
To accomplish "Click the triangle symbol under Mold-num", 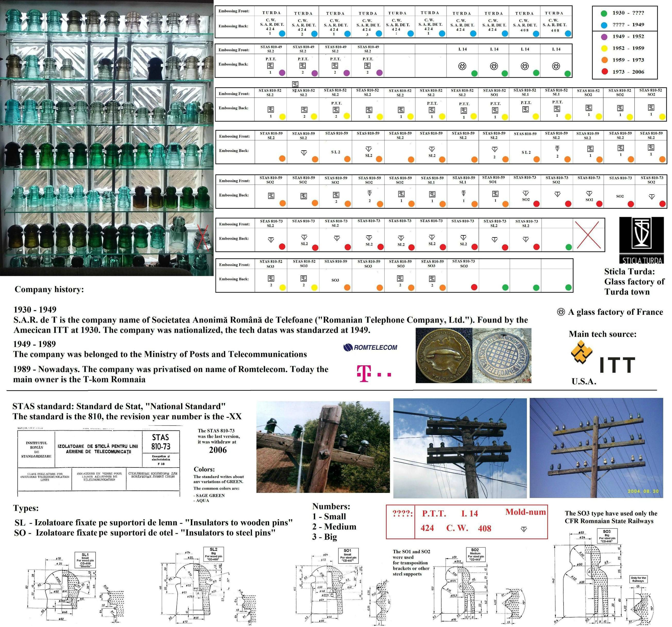I will coord(524,529).
